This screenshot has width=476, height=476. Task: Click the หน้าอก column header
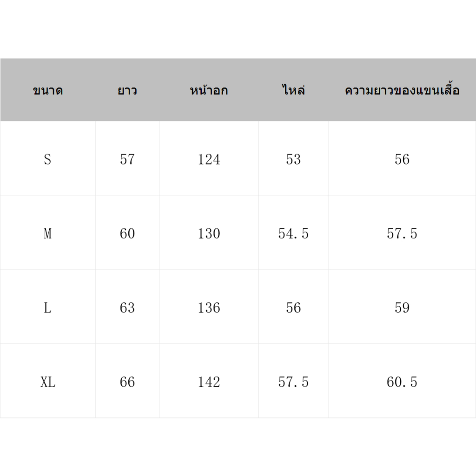click(209, 91)
